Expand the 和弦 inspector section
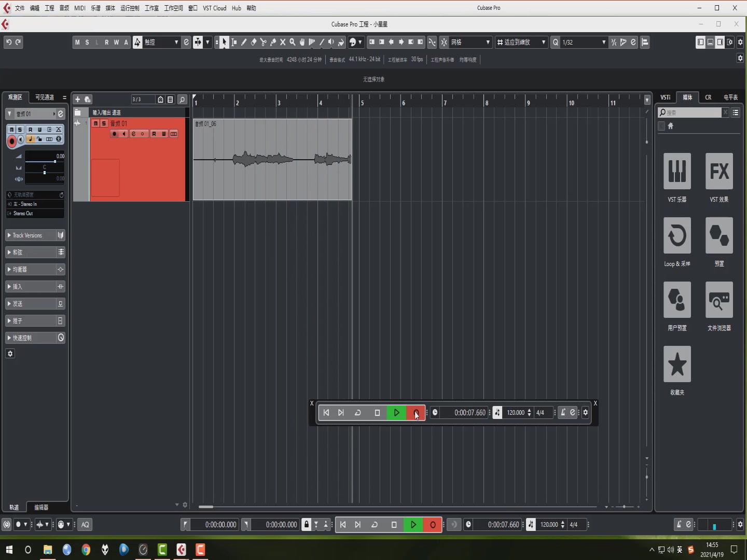This screenshot has width=747, height=560. [31, 252]
